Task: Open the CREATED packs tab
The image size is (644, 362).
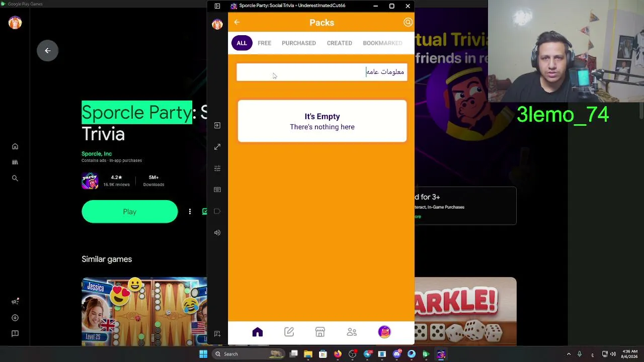Action: [340, 43]
